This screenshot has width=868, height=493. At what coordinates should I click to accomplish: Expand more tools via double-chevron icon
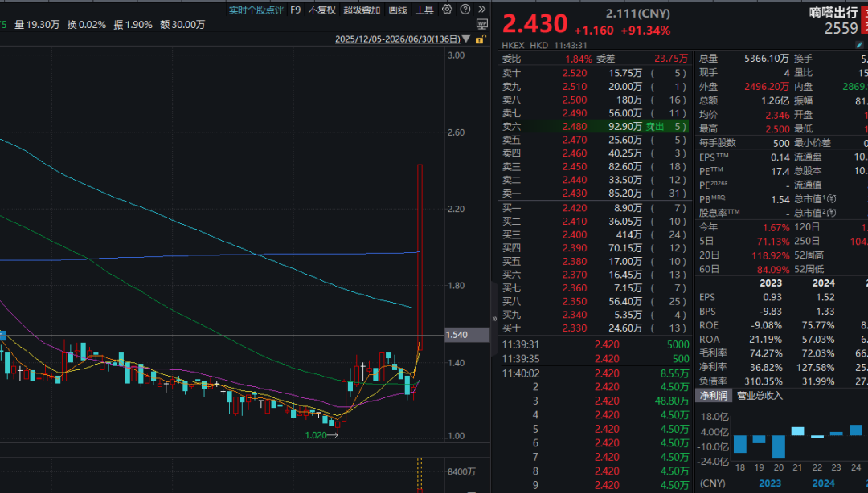[x=482, y=10]
